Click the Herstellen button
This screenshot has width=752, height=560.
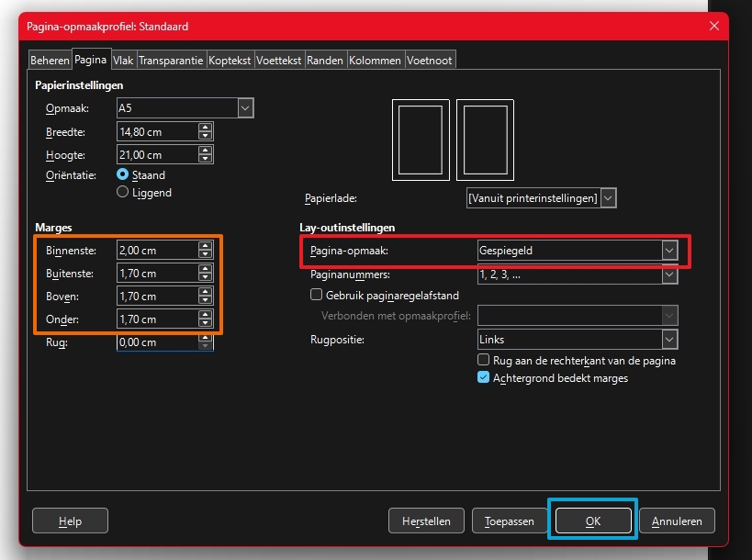[426, 521]
